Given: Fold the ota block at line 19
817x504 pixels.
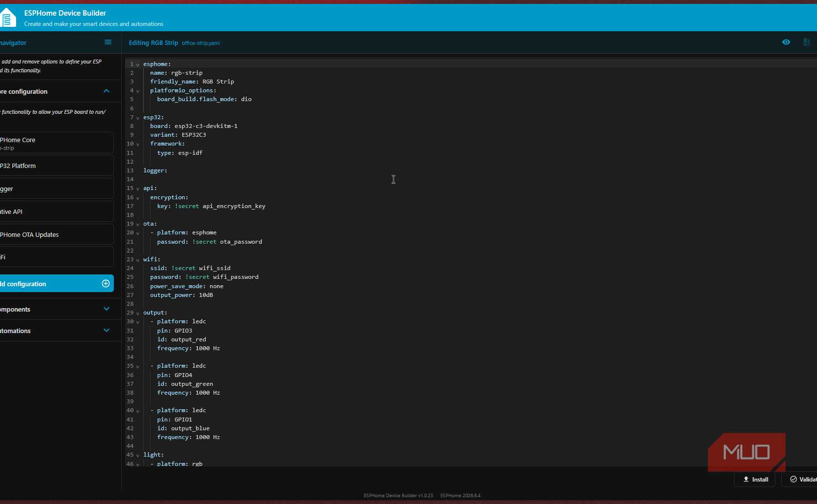Looking at the screenshot, I should 138,224.
